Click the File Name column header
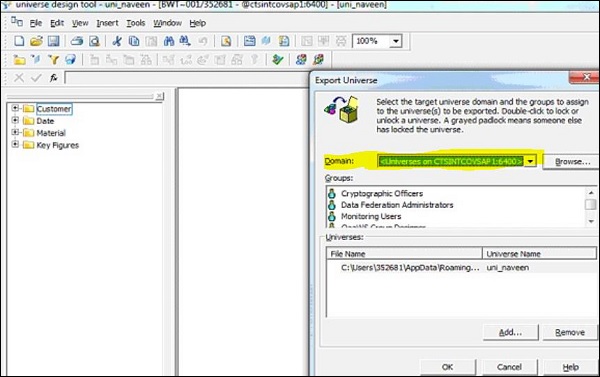This screenshot has width=600, height=377. tap(404, 253)
